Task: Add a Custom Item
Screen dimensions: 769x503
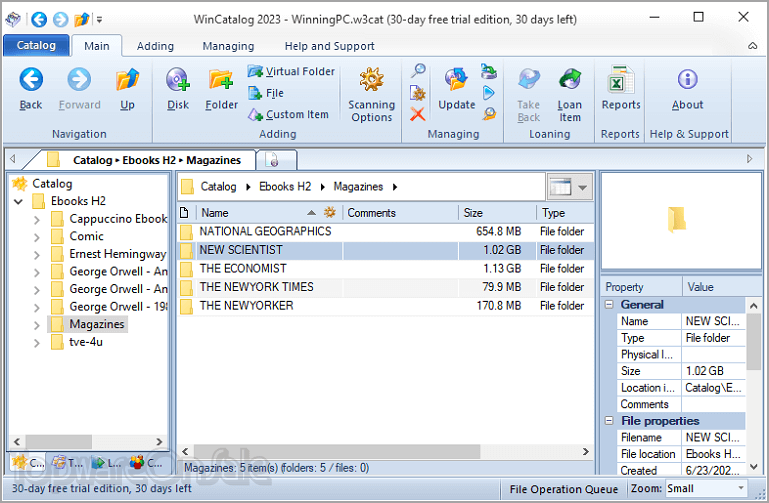Action: pyautogui.click(x=288, y=115)
